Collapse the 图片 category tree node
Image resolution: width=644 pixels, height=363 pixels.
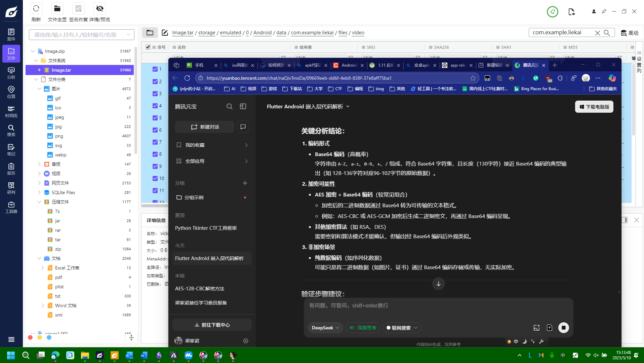tap(39, 89)
